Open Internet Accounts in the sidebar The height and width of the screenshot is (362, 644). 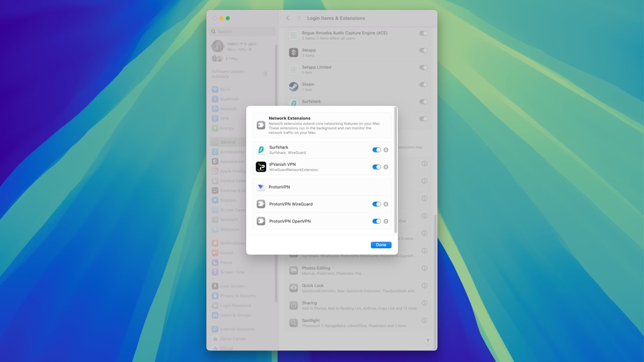click(242, 329)
